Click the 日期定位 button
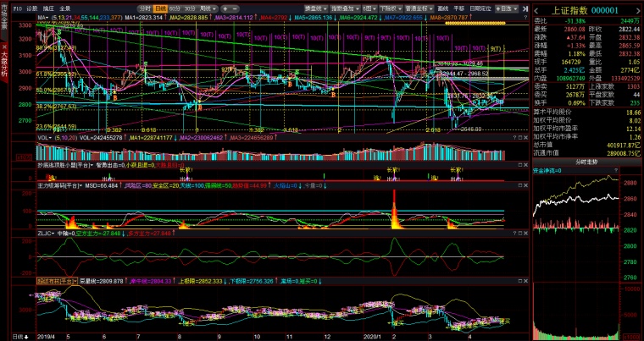The width and height of the screenshot is (644, 341). point(480,8)
